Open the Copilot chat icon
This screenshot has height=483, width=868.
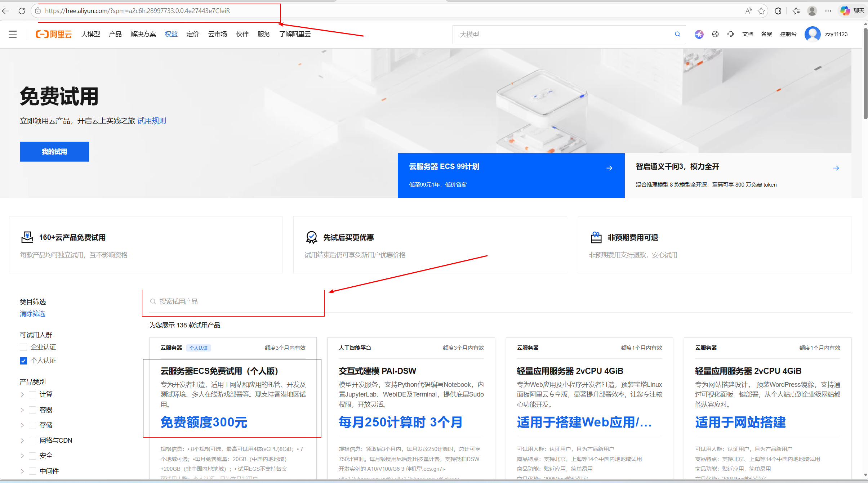pyautogui.click(x=845, y=11)
